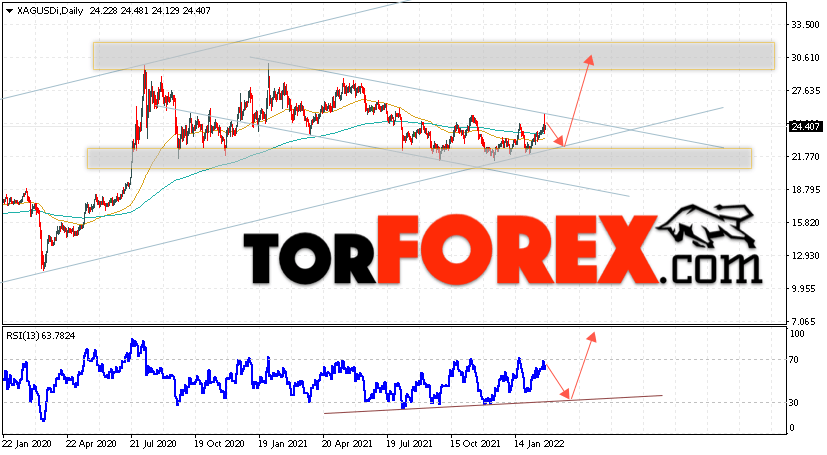Click the 19 Oct 2020 date label
This screenshot has width=827, height=455.
click(219, 444)
